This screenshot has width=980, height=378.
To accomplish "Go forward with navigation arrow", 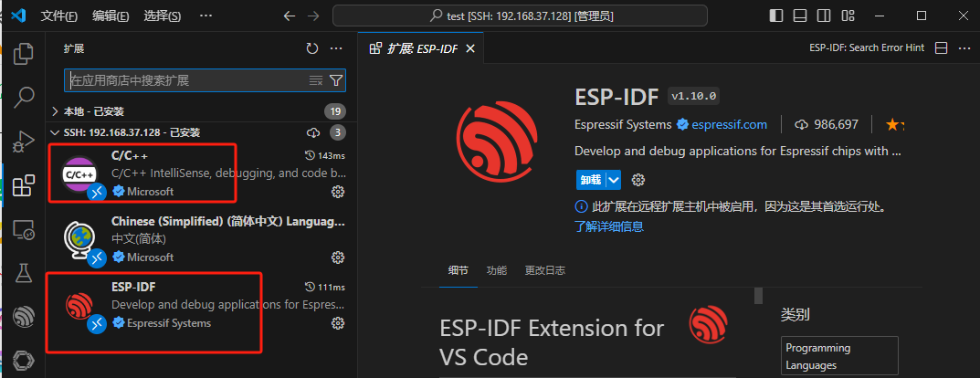I will pos(313,16).
